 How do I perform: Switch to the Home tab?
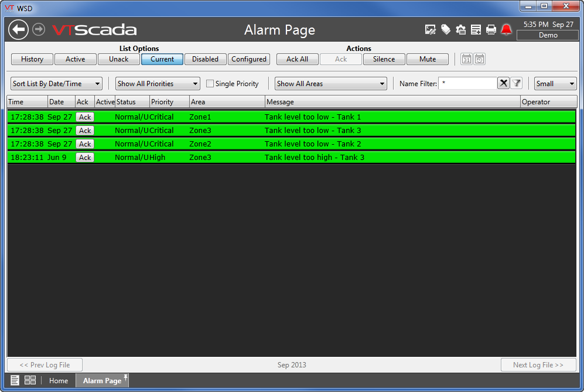[59, 380]
